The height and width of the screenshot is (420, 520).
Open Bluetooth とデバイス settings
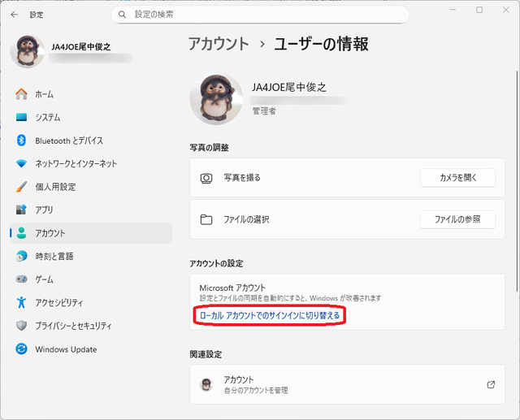tap(91, 141)
